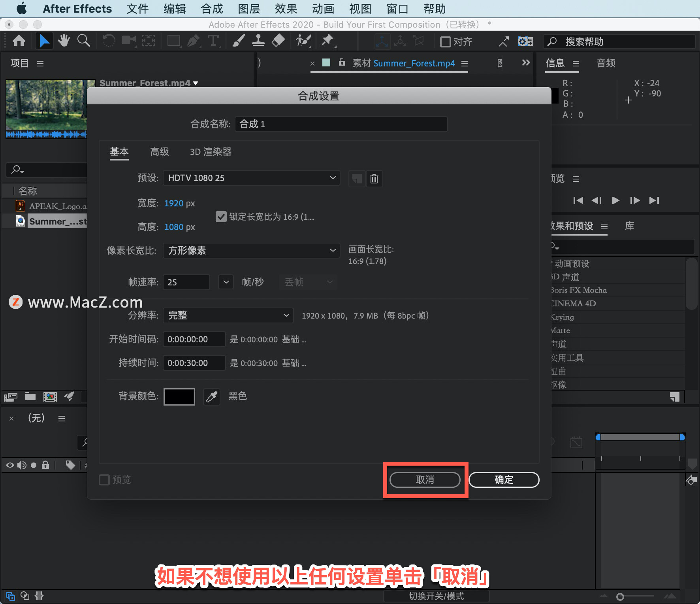Open the 分辨率 完整 dropdown
The width and height of the screenshot is (700, 604).
(228, 315)
